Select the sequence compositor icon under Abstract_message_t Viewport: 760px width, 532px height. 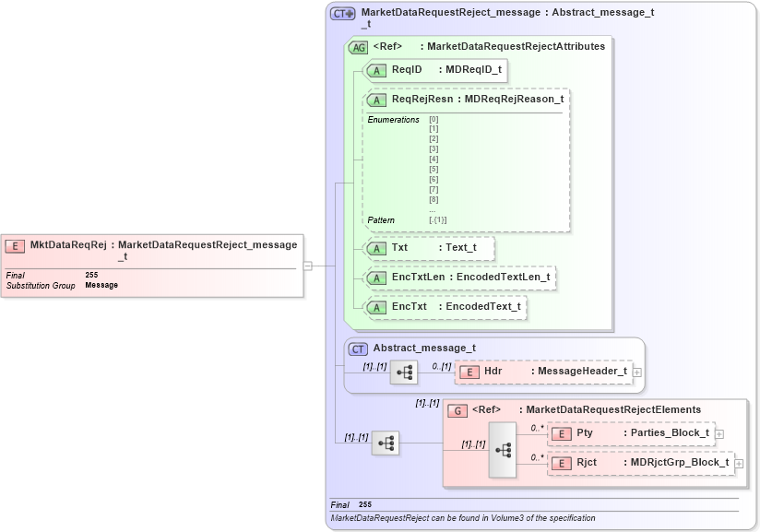point(403,372)
